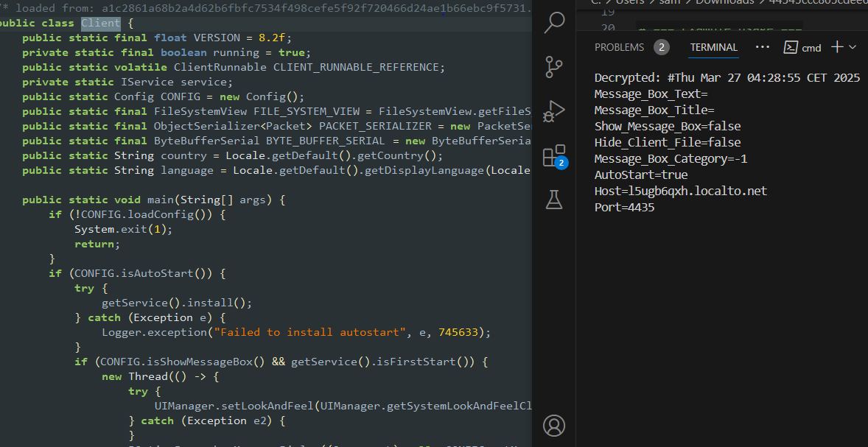The image size is (868, 447).
Task: Click the getService().install() call
Action: point(177,303)
